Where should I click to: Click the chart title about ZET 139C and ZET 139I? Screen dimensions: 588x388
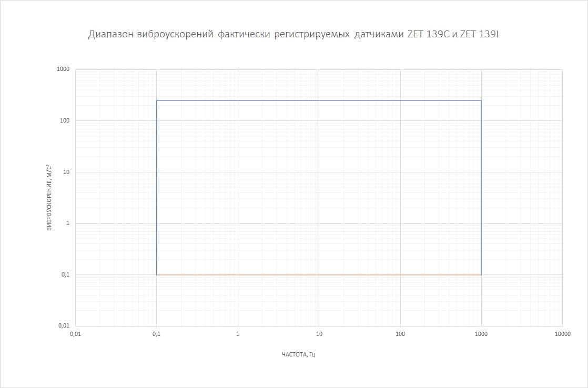pyautogui.click(x=293, y=34)
